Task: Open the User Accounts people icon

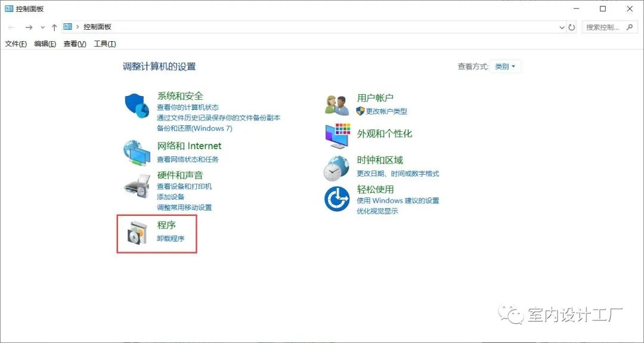Action: coord(337,105)
